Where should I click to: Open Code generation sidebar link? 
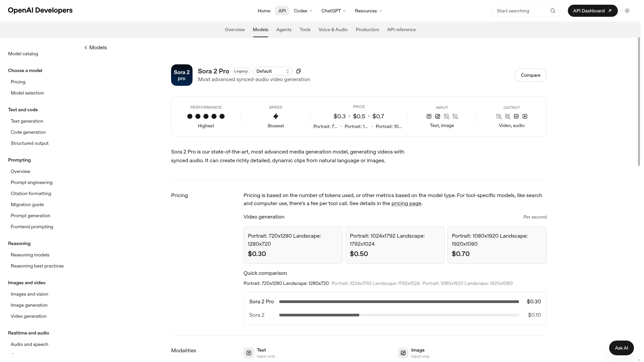click(x=28, y=132)
